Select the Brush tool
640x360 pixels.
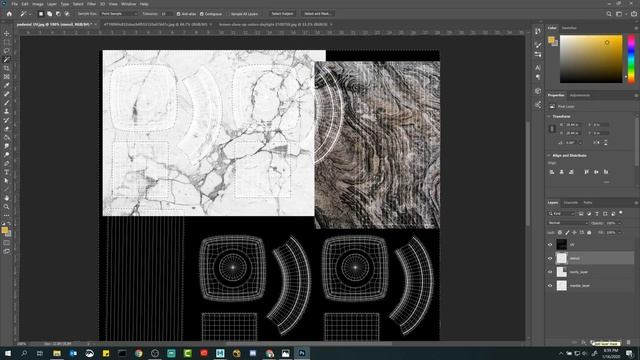(6, 102)
